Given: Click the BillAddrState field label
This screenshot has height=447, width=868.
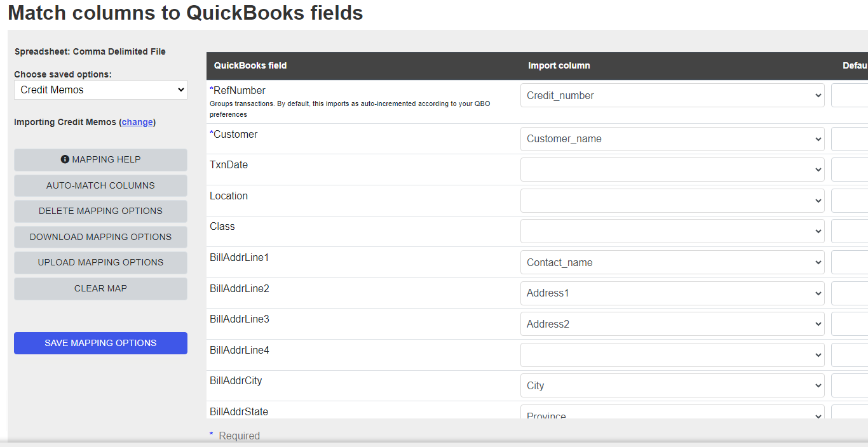Looking at the screenshot, I should click(x=239, y=411).
